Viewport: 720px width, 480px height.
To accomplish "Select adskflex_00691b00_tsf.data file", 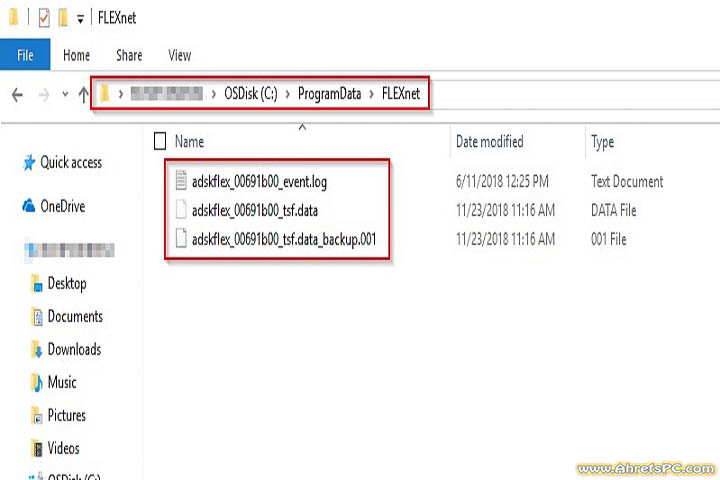I will [255, 210].
